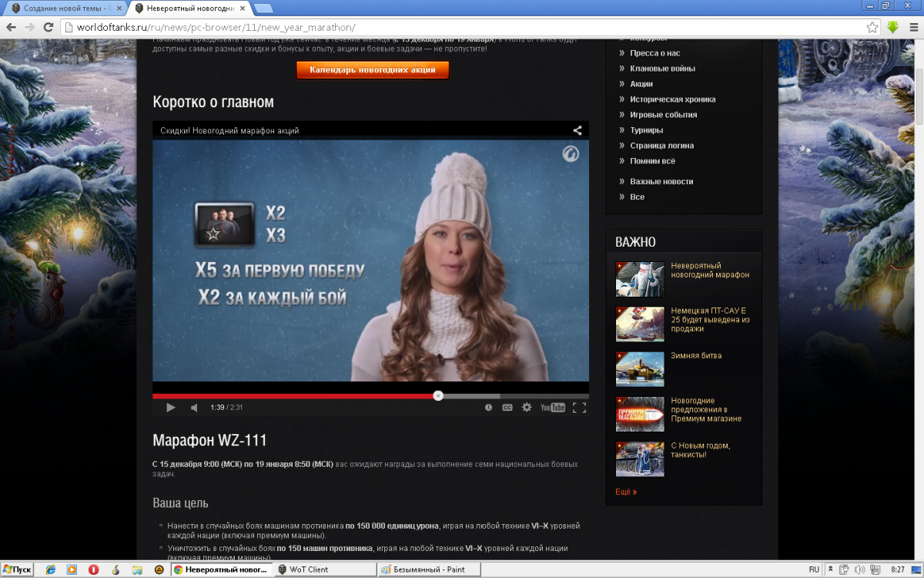Mute the video volume speaker icon

tap(194, 408)
